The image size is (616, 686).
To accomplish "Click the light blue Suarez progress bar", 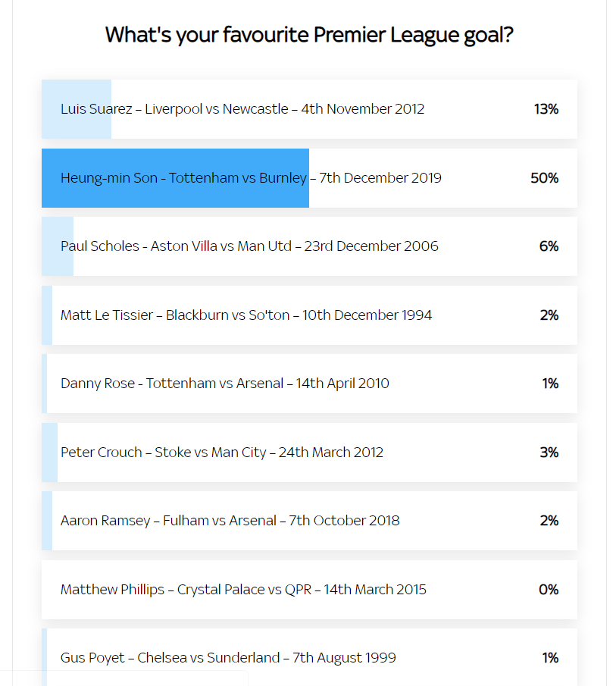I will coord(77,109).
